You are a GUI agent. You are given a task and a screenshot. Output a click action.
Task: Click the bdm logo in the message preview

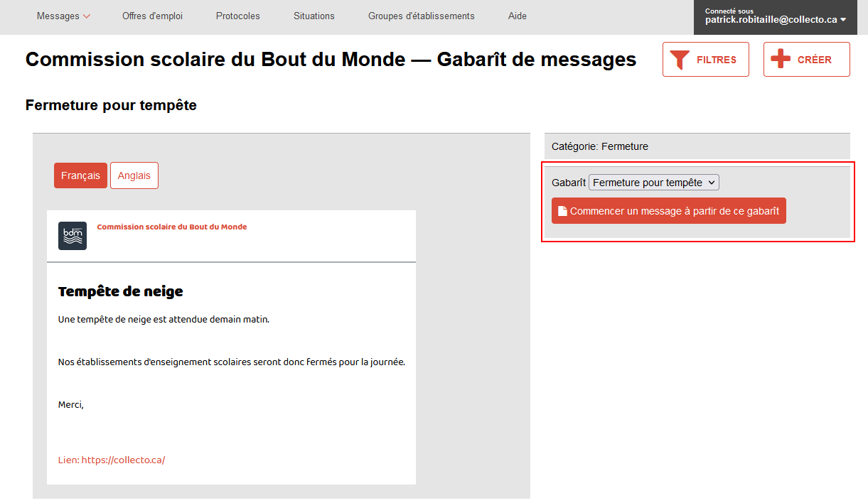pos(73,236)
